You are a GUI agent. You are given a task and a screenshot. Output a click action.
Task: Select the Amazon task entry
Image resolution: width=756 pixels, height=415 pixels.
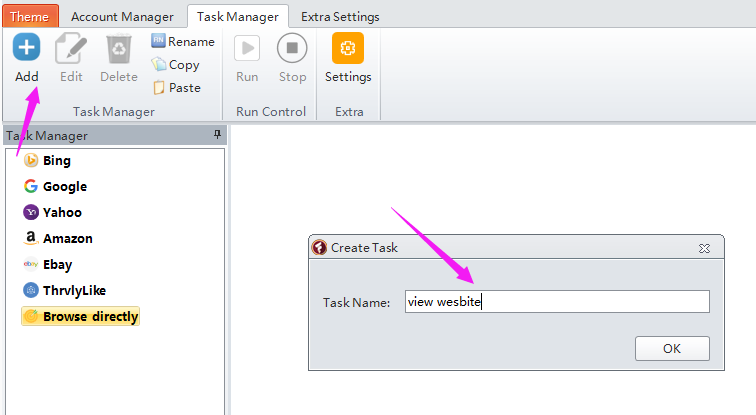click(x=67, y=238)
